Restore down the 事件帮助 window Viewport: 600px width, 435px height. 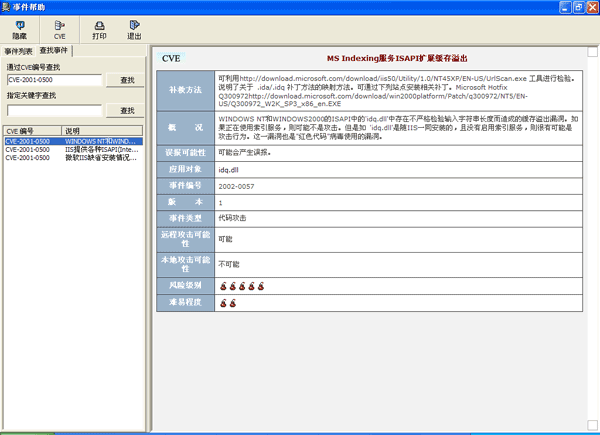[x=579, y=7]
